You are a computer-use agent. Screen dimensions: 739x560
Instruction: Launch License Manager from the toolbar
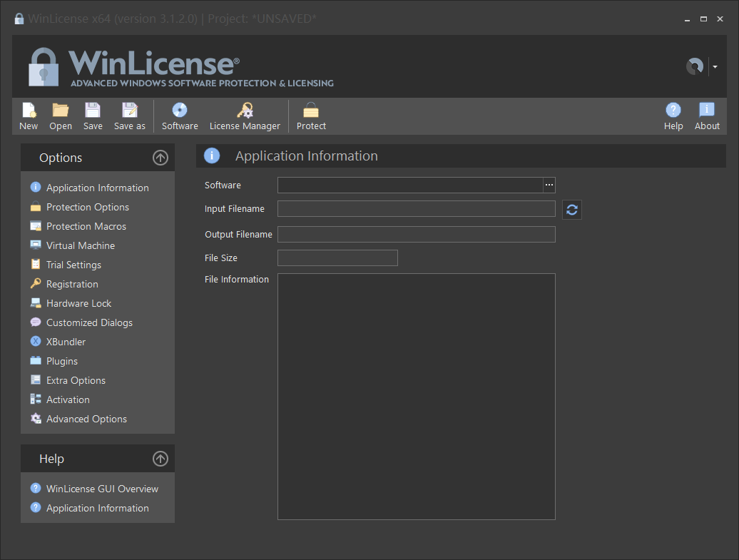point(245,116)
